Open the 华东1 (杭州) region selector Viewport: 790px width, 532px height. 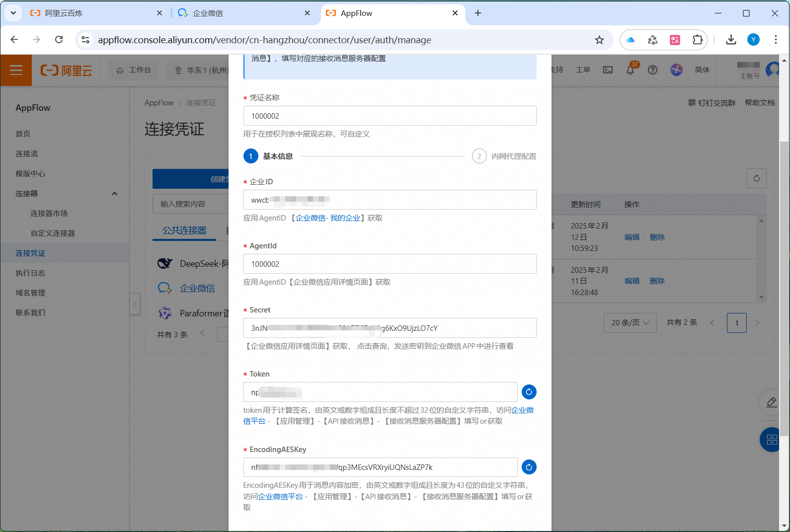tap(201, 70)
